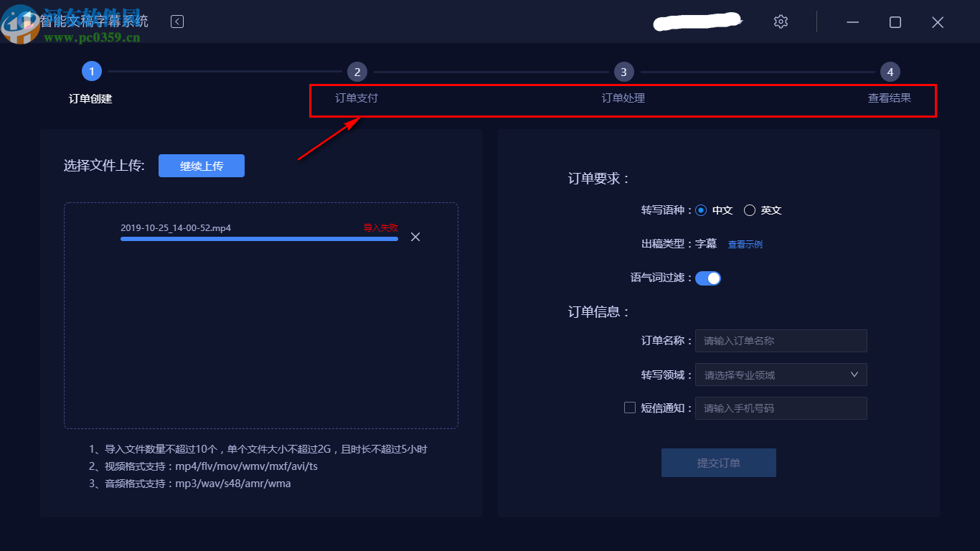Click the 继续上传 upload button
This screenshot has width=980, height=551.
[201, 165]
